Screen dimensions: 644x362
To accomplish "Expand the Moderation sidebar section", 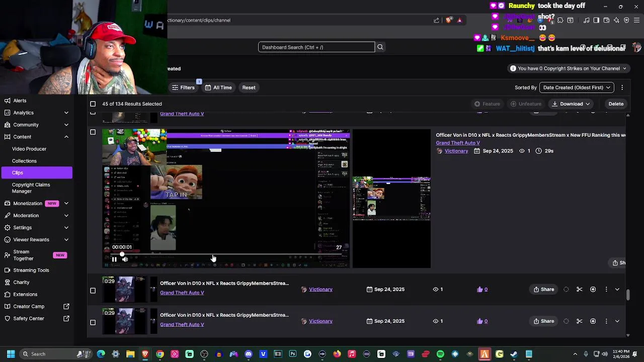I will coord(66,216).
